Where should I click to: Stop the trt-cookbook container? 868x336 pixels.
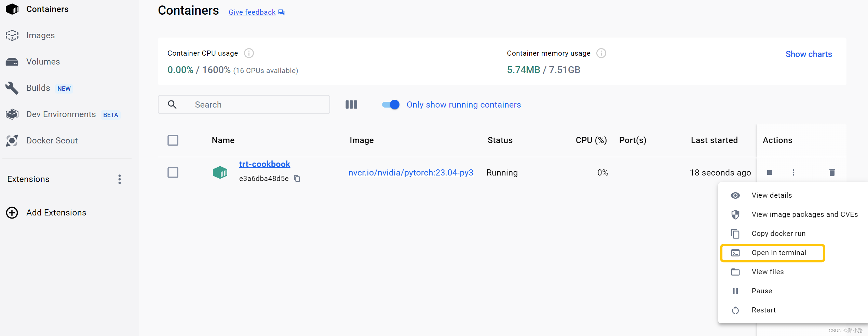770,172
